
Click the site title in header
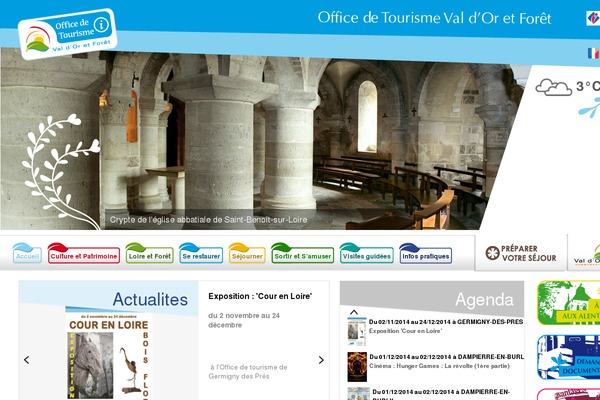434,18
